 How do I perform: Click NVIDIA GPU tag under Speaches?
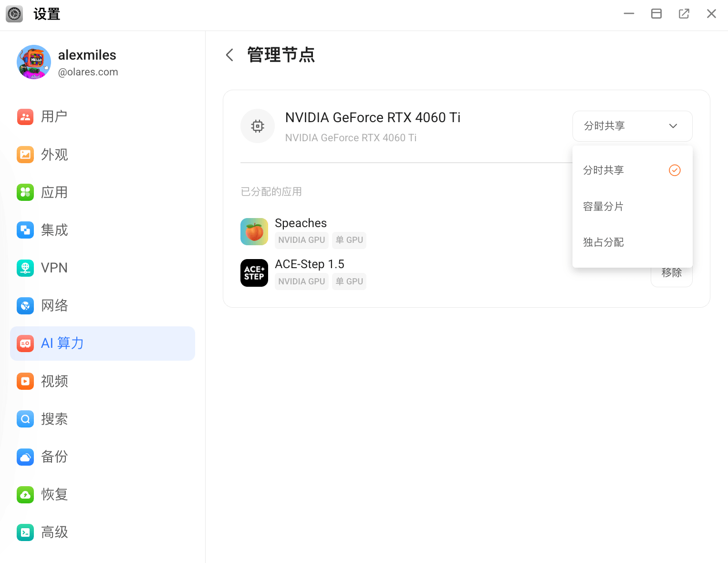302,240
